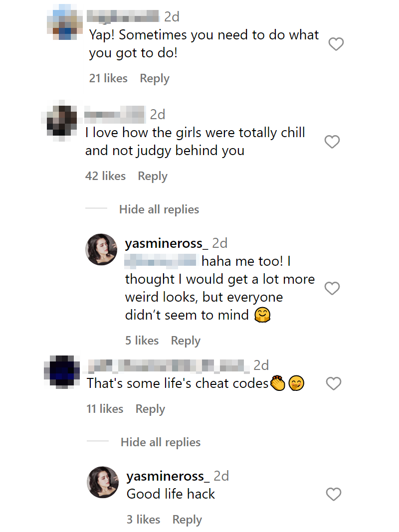Like yasmineross_ 'haha me too' reply
The image size is (399, 532).
point(332,288)
